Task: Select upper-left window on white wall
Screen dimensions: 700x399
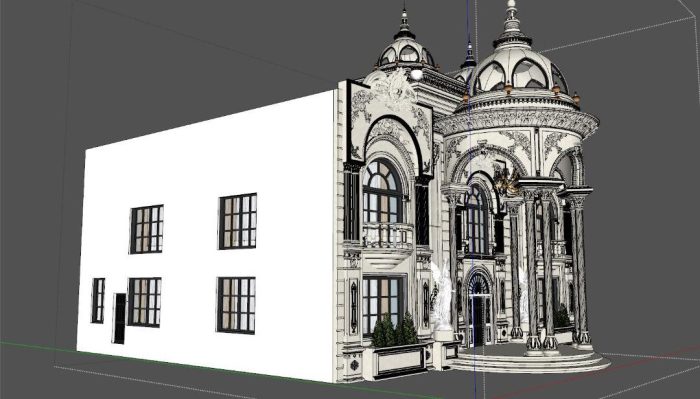Action: (147, 229)
